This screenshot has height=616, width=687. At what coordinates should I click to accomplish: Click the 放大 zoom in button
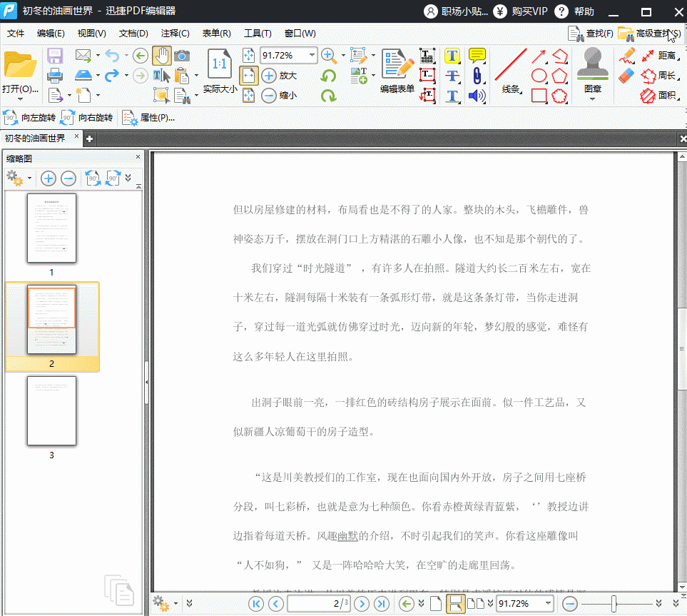click(x=279, y=76)
